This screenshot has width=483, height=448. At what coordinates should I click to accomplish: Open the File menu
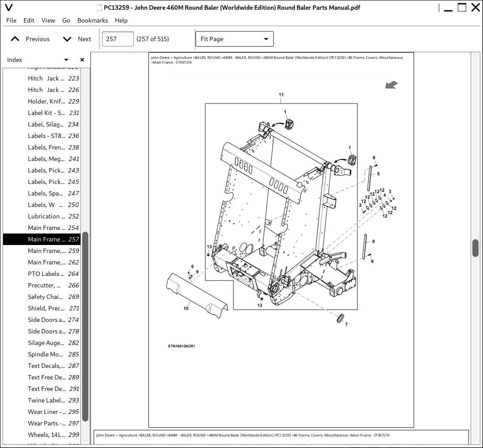click(11, 20)
